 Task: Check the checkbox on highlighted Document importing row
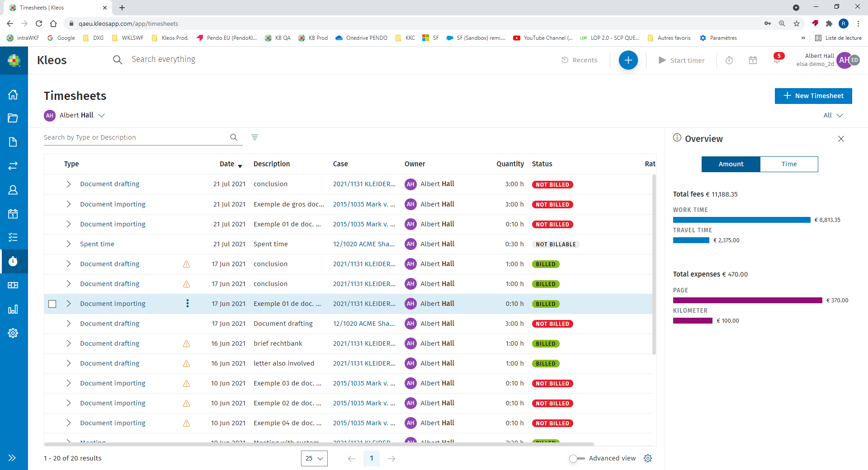point(52,304)
